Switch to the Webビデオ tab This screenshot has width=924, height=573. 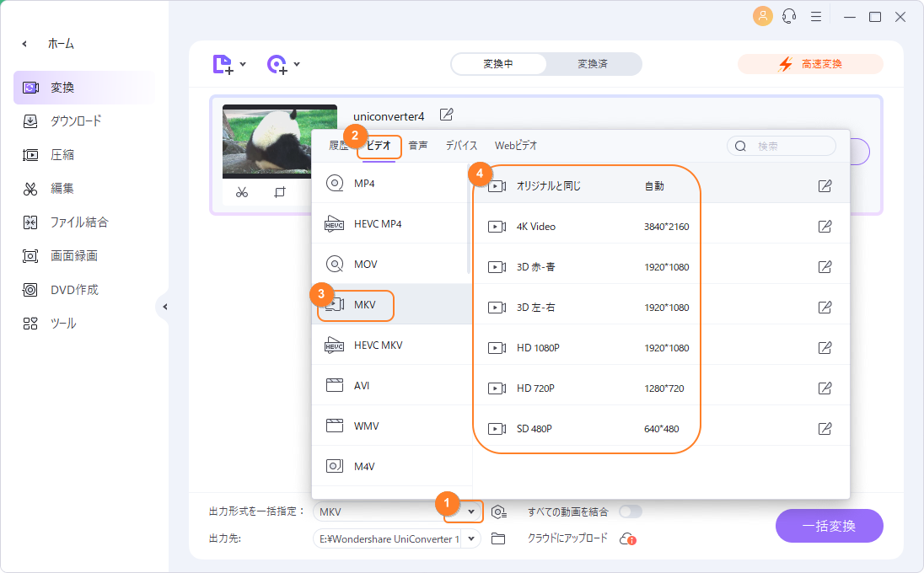click(x=516, y=146)
